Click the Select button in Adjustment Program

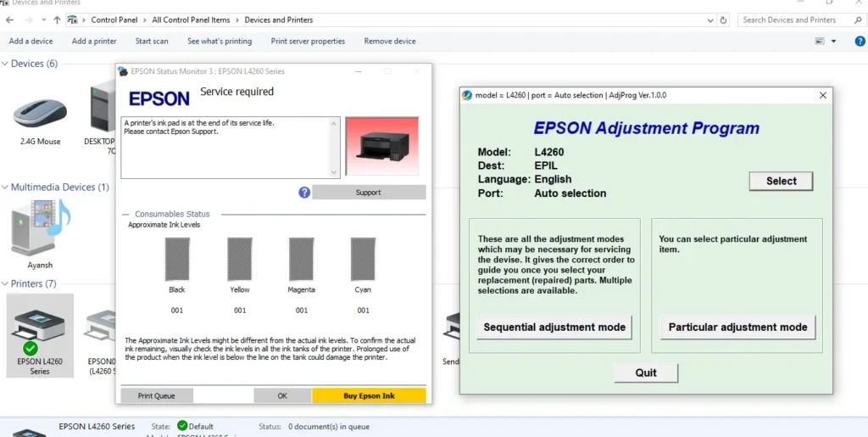(781, 181)
